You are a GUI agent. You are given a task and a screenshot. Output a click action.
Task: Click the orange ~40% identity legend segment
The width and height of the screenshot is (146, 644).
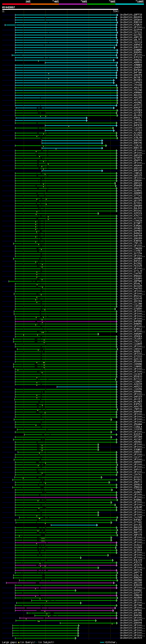pos(45,4)
